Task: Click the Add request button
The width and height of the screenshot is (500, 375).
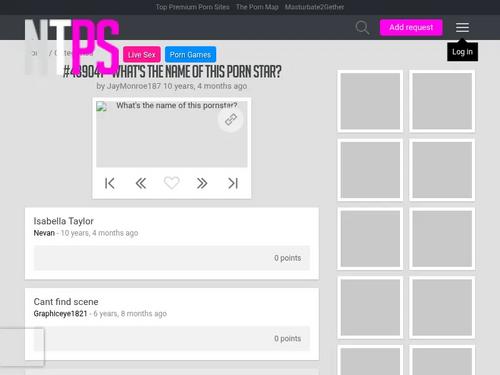Action: (411, 27)
